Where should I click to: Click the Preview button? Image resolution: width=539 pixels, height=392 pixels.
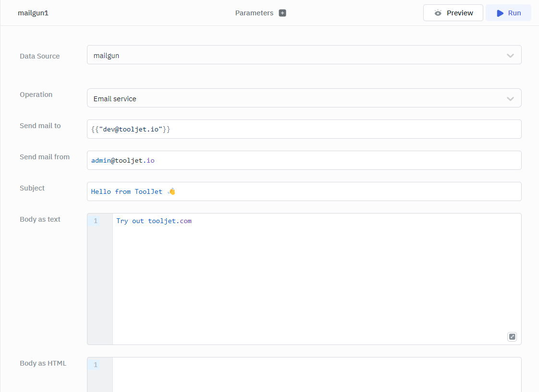click(453, 13)
